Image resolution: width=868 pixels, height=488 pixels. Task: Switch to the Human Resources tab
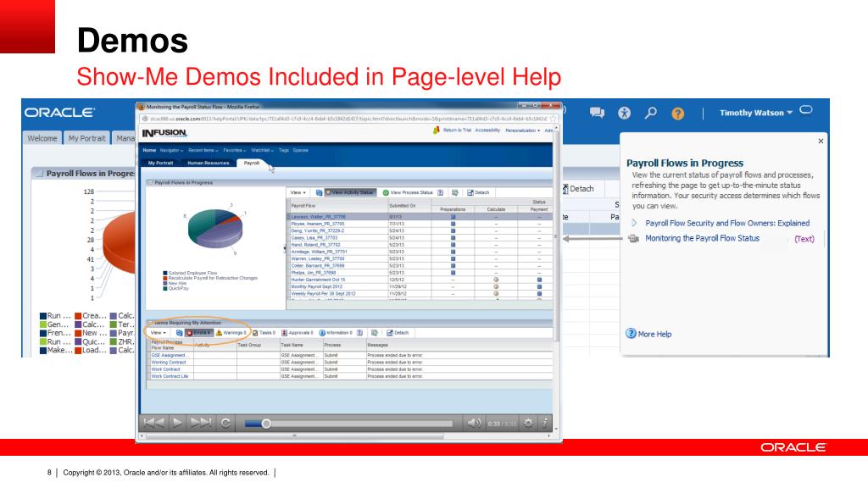tap(209, 163)
